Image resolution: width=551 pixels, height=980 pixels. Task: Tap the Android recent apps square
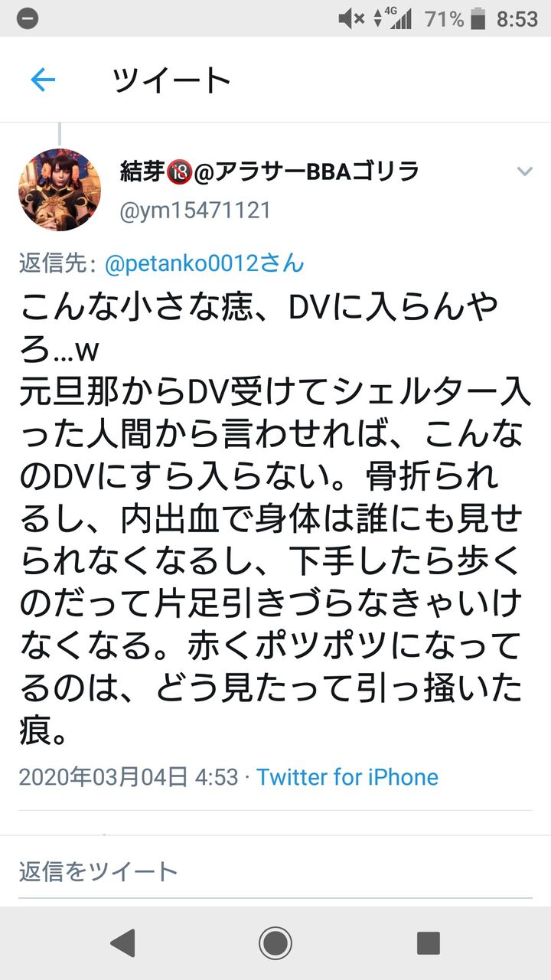click(x=428, y=942)
